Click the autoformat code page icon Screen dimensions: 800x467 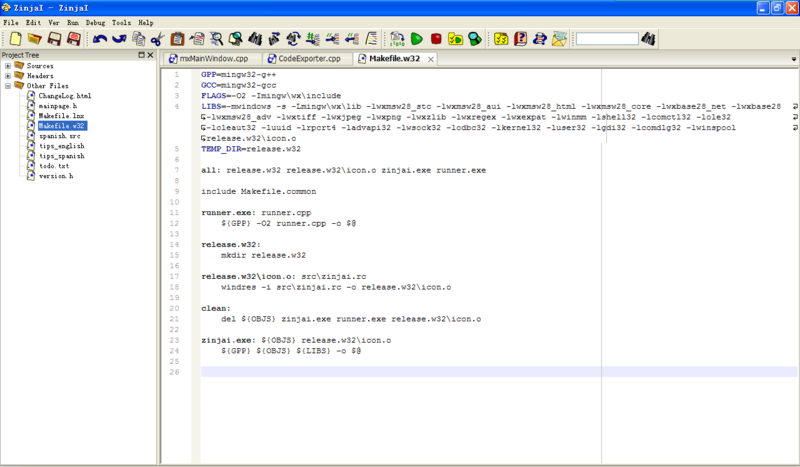click(371, 39)
